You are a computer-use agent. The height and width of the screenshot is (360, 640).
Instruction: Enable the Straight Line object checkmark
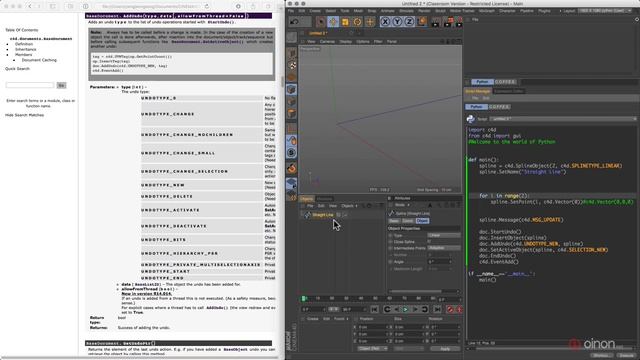pos(345,215)
